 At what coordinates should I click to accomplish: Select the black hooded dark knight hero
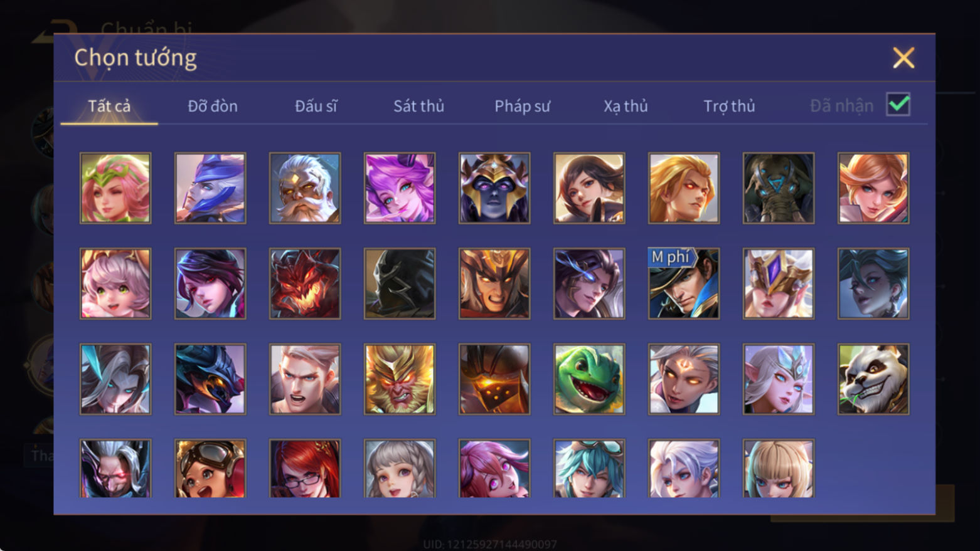[x=400, y=283]
